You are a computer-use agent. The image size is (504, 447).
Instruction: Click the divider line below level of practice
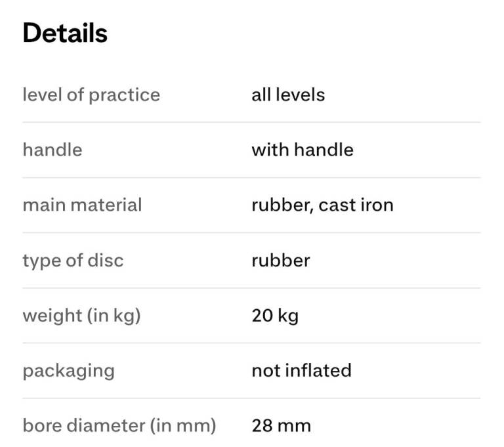click(251, 122)
